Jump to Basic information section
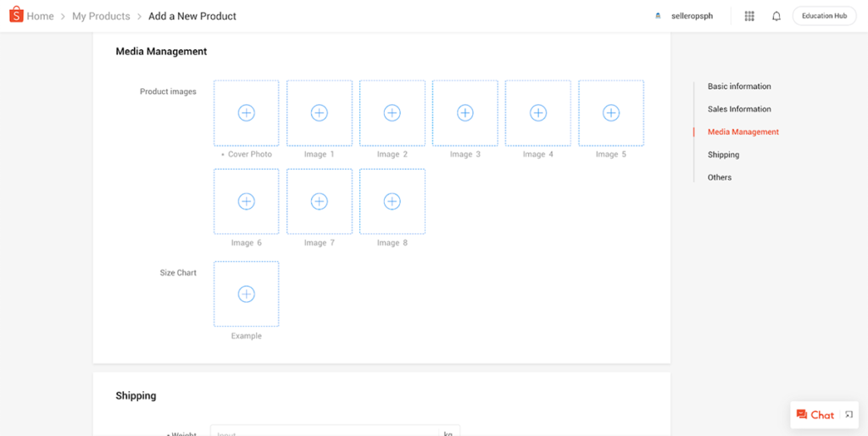The height and width of the screenshot is (436, 868). tap(739, 87)
